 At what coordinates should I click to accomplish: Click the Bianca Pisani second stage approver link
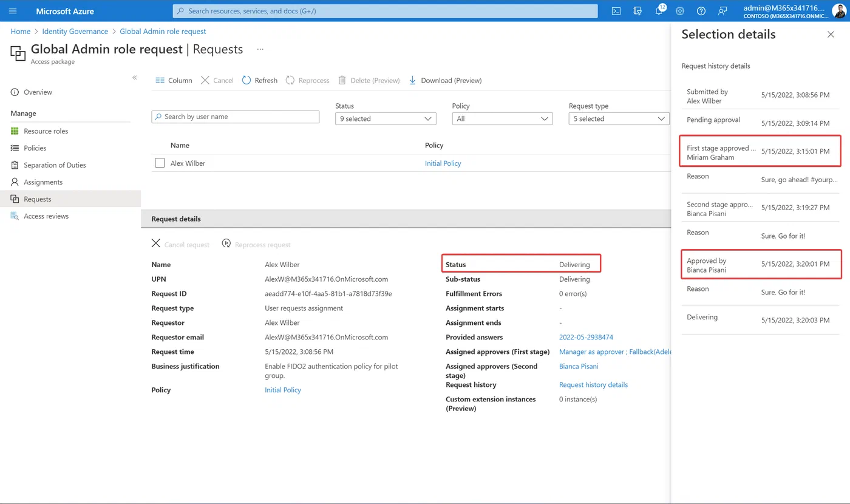pyautogui.click(x=579, y=366)
